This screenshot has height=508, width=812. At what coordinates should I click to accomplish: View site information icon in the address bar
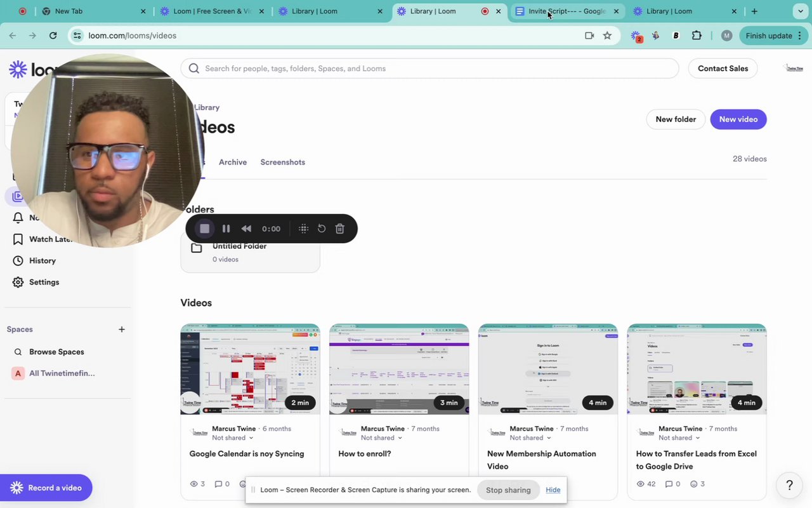pos(77,36)
